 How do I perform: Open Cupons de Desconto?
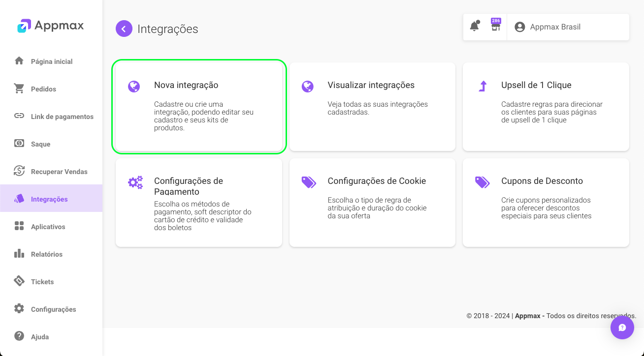pyautogui.click(x=546, y=202)
